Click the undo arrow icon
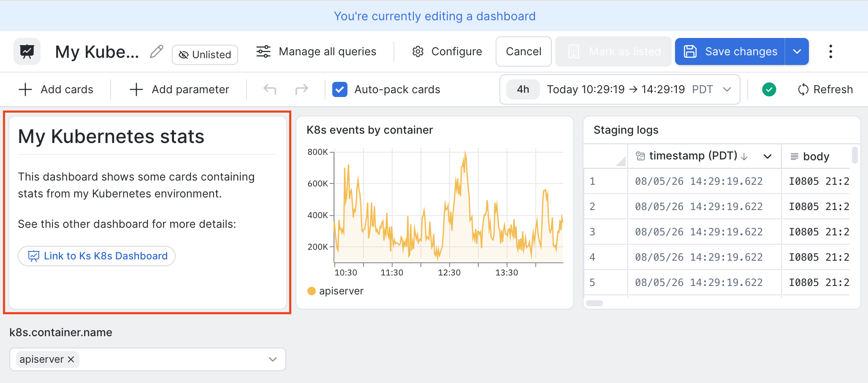Image resolution: width=868 pixels, height=383 pixels. [x=270, y=89]
